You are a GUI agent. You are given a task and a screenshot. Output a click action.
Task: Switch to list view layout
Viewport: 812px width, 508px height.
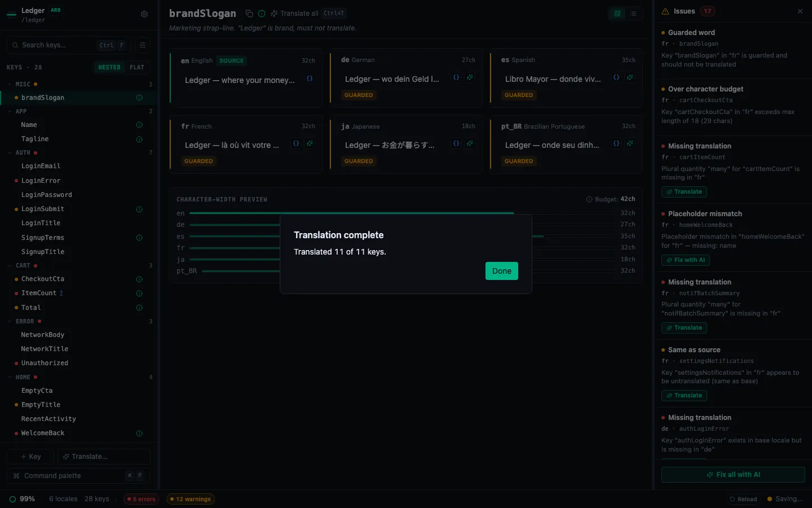pyautogui.click(x=633, y=14)
